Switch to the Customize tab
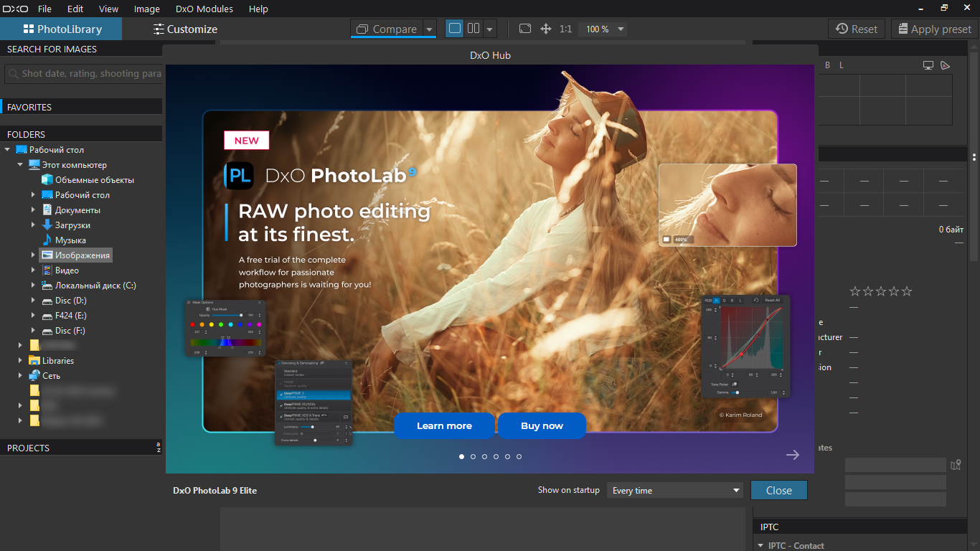This screenshot has width=980, height=551. pyautogui.click(x=185, y=29)
